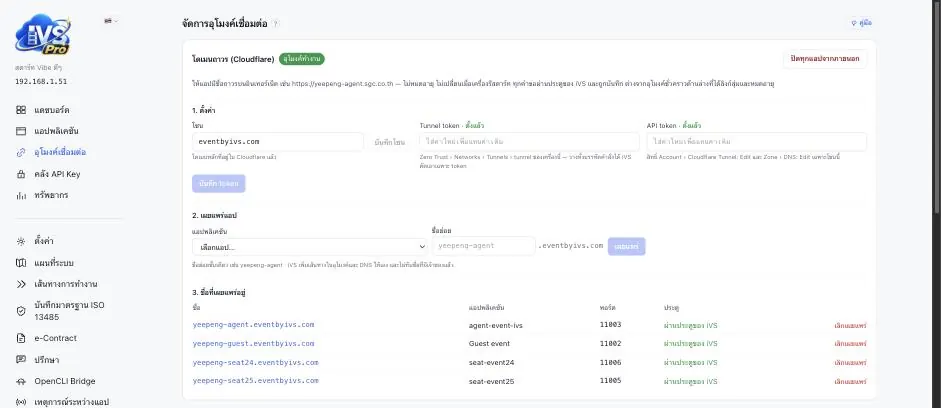Viewport: 941px width, 408px height.
Task: Click the 192.168.1.51 IP address text
Action: pos(41,81)
